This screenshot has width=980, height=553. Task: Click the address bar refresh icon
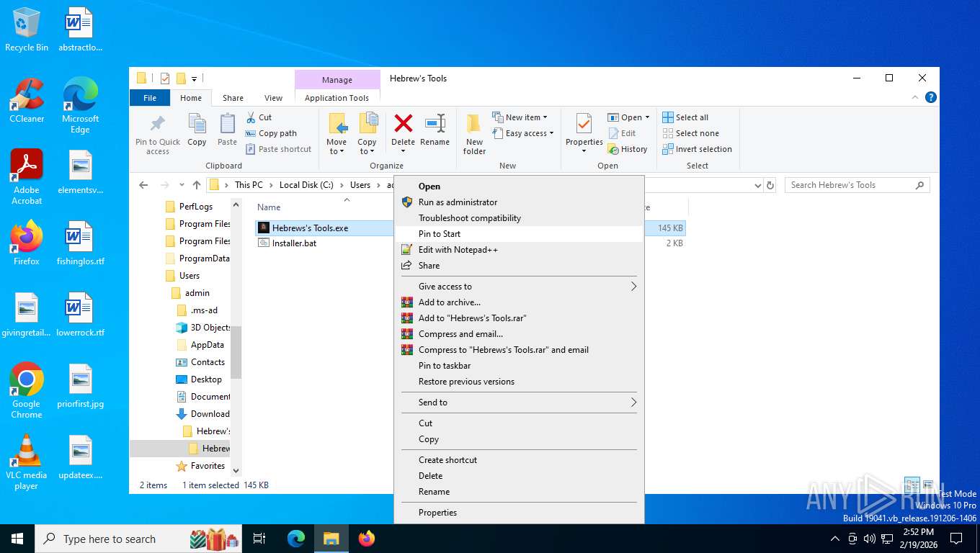click(770, 185)
